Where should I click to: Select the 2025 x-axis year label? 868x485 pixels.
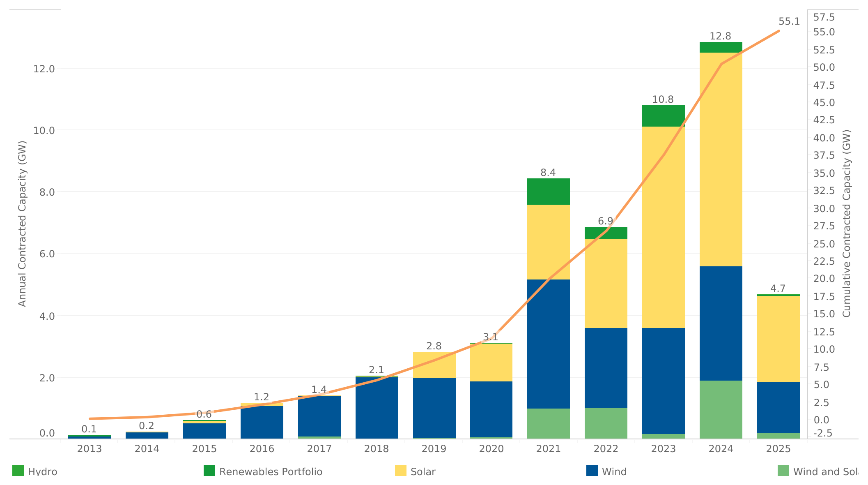point(778,449)
